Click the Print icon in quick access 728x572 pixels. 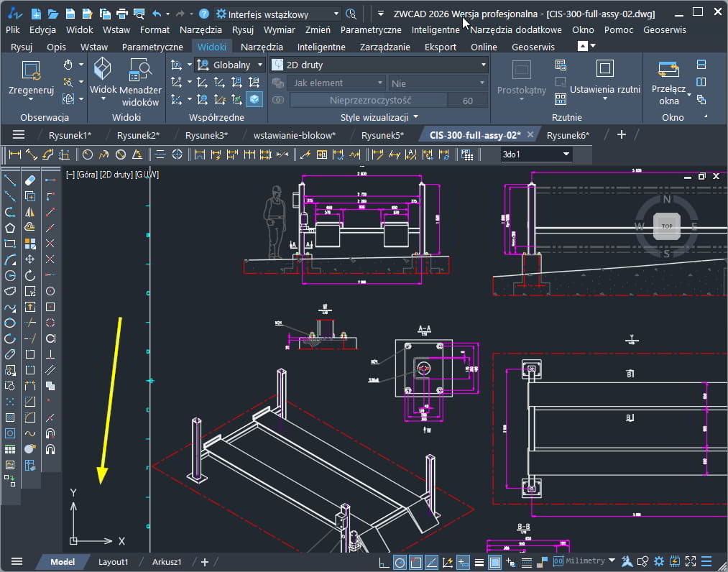pyautogui.click(x=121, y=14)
